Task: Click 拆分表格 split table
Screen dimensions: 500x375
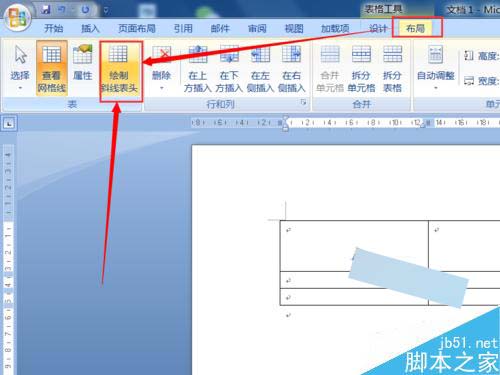Action: 392,68
